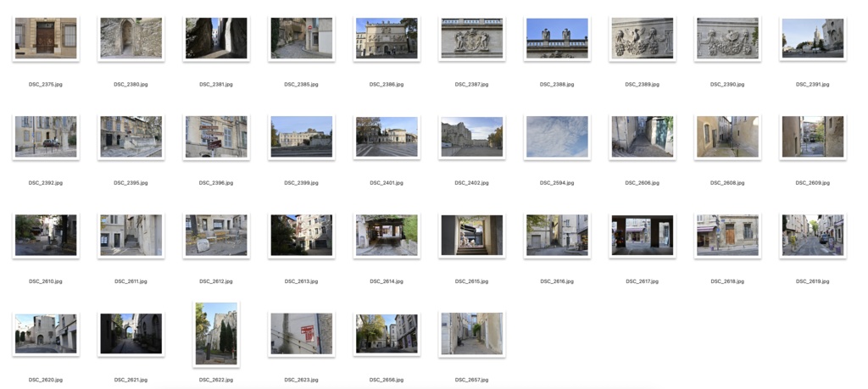Choose the DSC_2617.jpg dark archway thumbnail
The height and width of the screenshot is (389, 868).
pos(643,235)
